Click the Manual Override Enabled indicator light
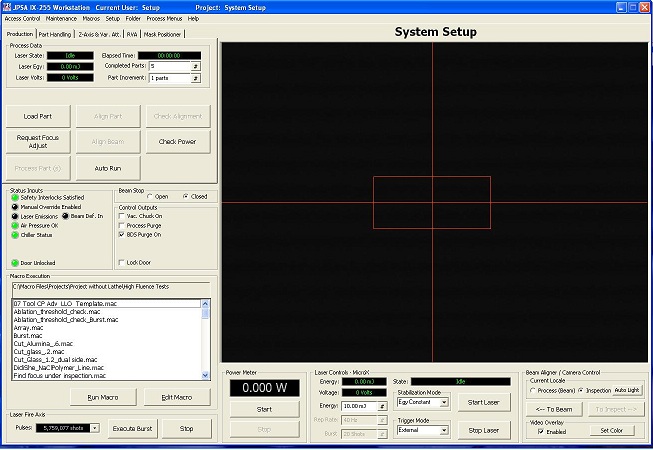The image size is (653, 450). (x=15, y=207)
